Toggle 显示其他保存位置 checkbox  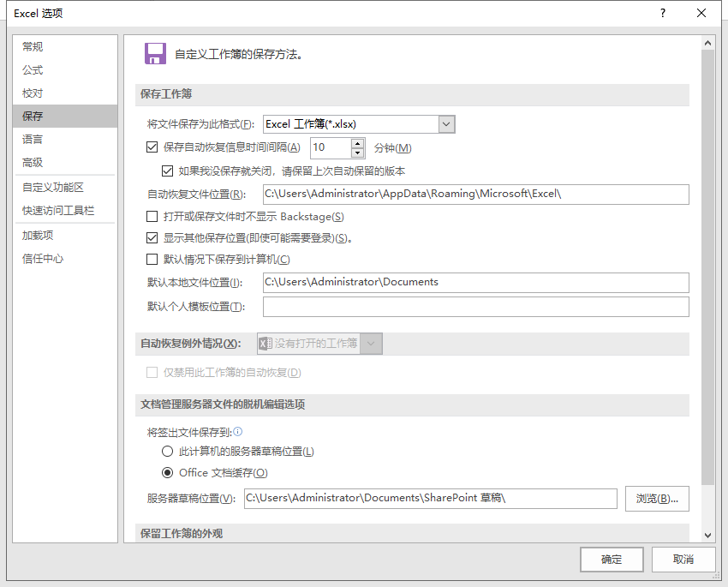152,238
